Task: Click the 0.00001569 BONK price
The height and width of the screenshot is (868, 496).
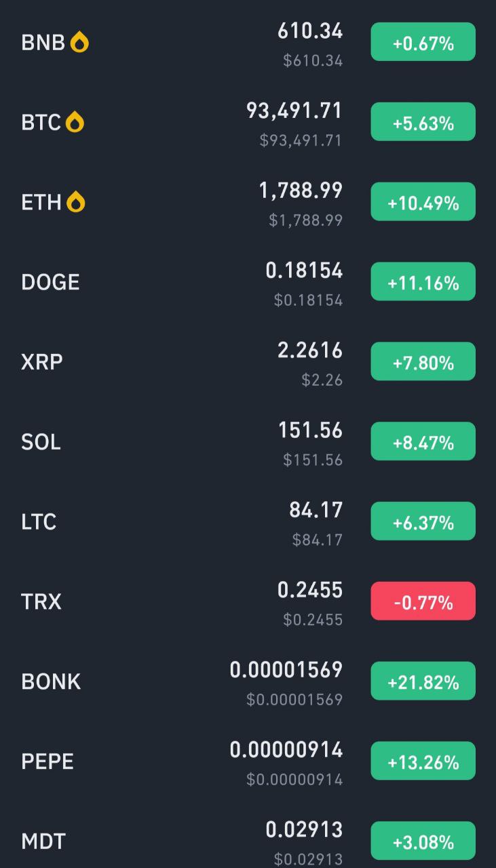Action: point(286,670)
